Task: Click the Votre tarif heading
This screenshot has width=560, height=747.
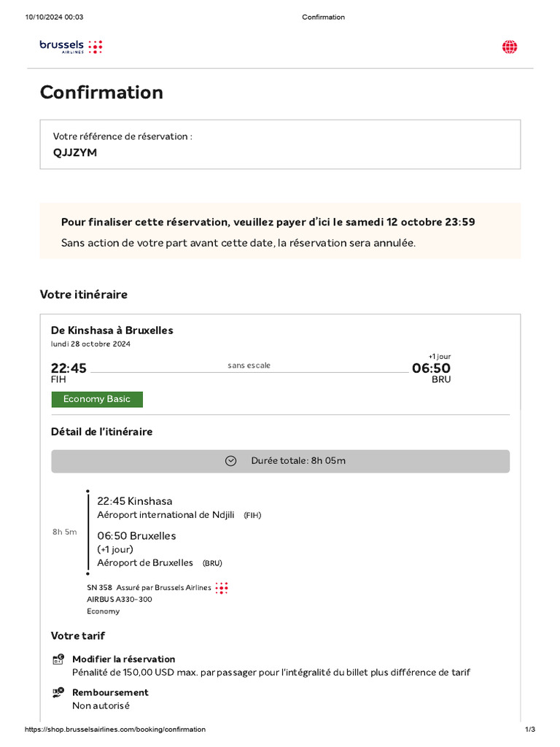Action: point(78,635)
